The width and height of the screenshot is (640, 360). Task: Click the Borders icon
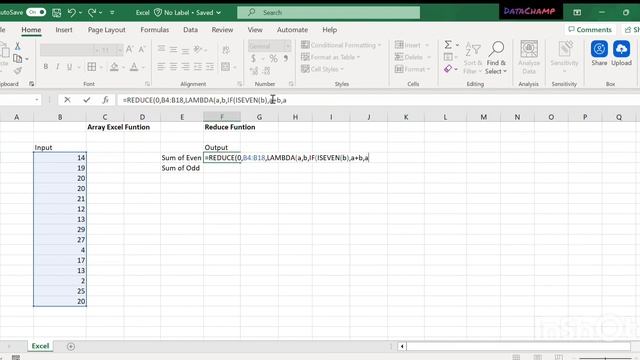92,67
